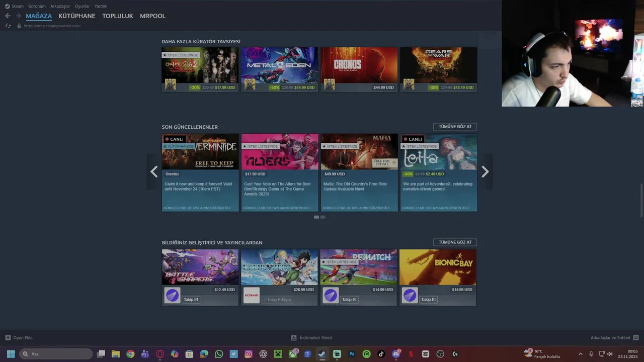The width and height of the screenshot is (644, 362).
Task: Expand the hidden system tray icons chevron
Action: (580, 354)
